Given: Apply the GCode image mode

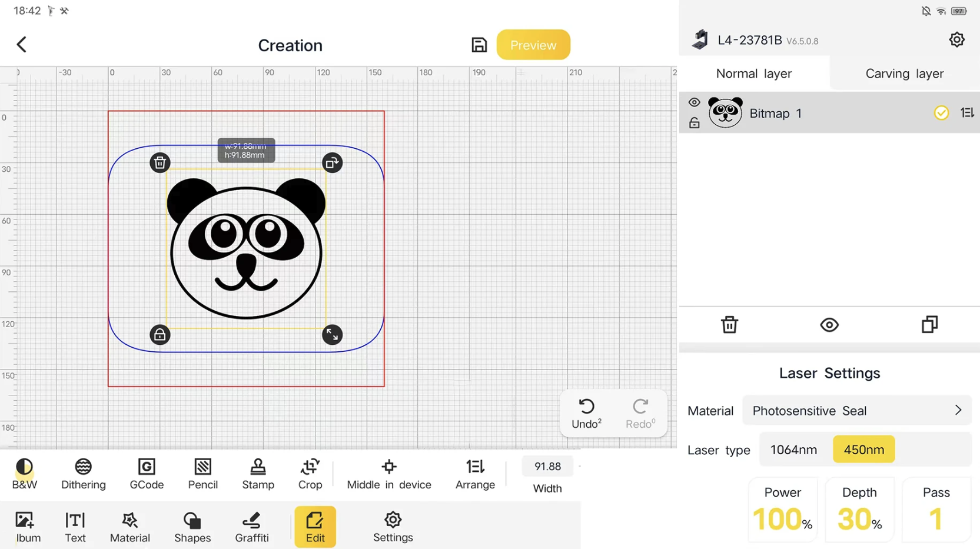Looking at the screenshot, I should pyautogui.click(x=147, y=474).
